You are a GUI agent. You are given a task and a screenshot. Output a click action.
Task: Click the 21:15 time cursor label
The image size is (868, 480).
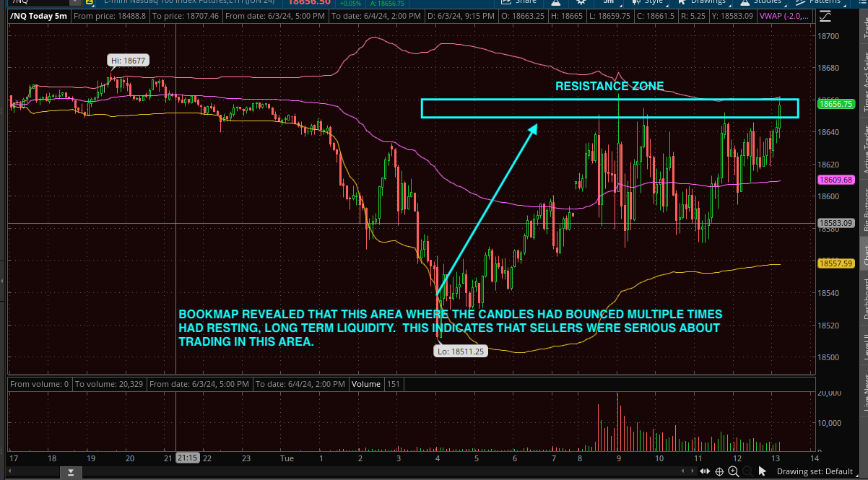click(x=188, y=458)
